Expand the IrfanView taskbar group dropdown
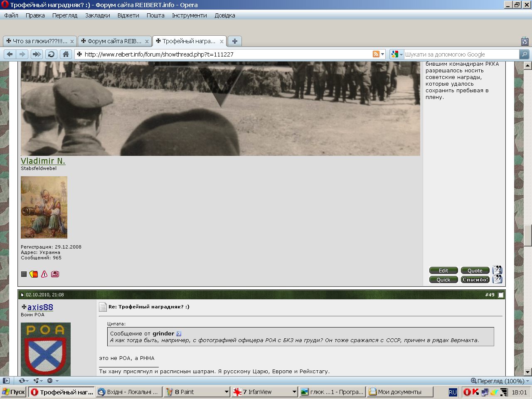This screenshot has width=532, height=399. tap(294, 392)
